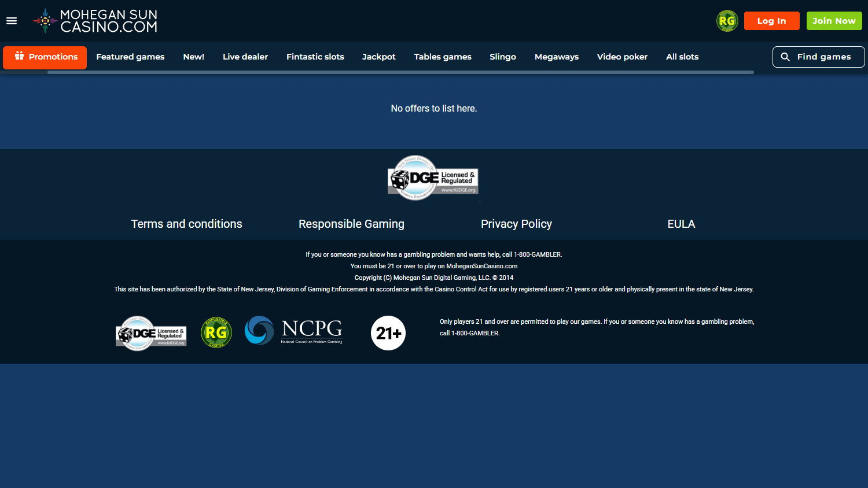Click the category bar horizontal scrollbar
The height and width of the screenshot is (488, 868).
400,72
